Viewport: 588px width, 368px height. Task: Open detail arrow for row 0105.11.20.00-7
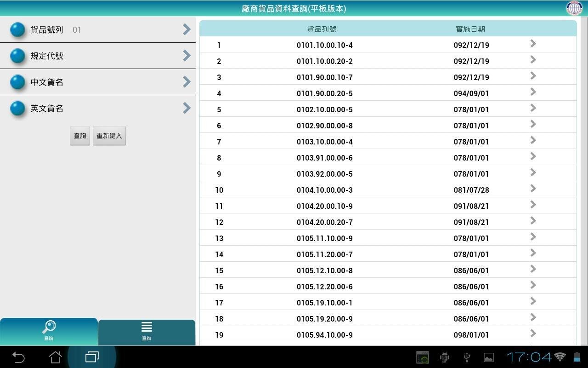[533, 253]
